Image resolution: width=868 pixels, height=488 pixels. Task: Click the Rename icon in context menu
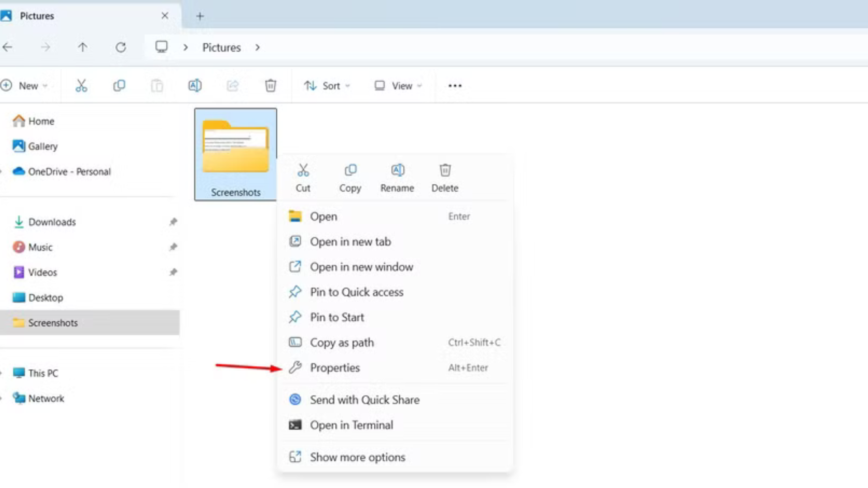tap(397, 171)
